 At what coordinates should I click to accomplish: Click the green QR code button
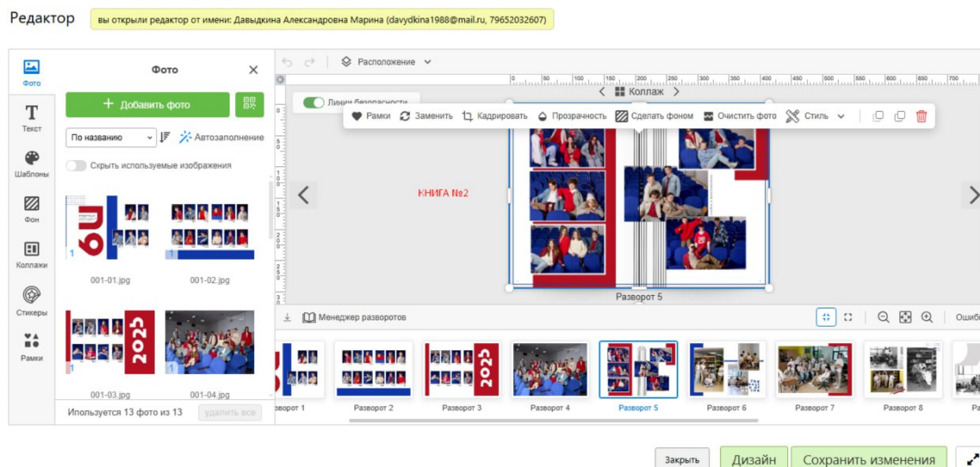250,105
